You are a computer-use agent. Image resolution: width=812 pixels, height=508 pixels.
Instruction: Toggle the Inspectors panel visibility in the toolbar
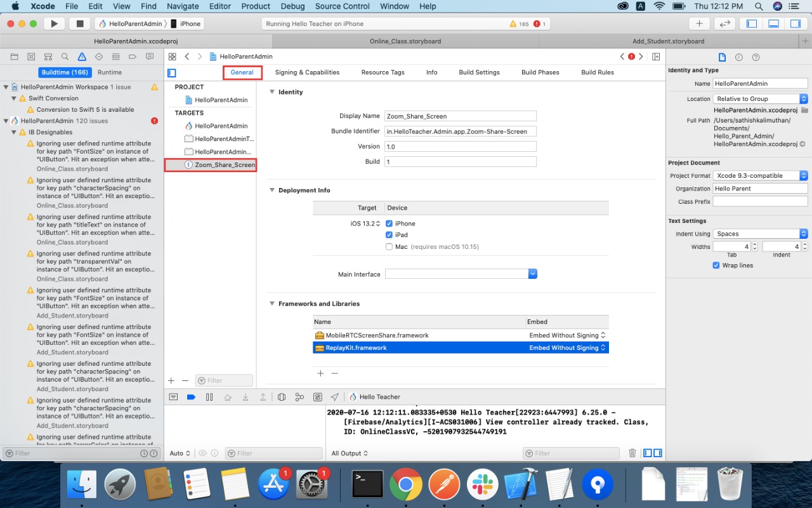795,23
